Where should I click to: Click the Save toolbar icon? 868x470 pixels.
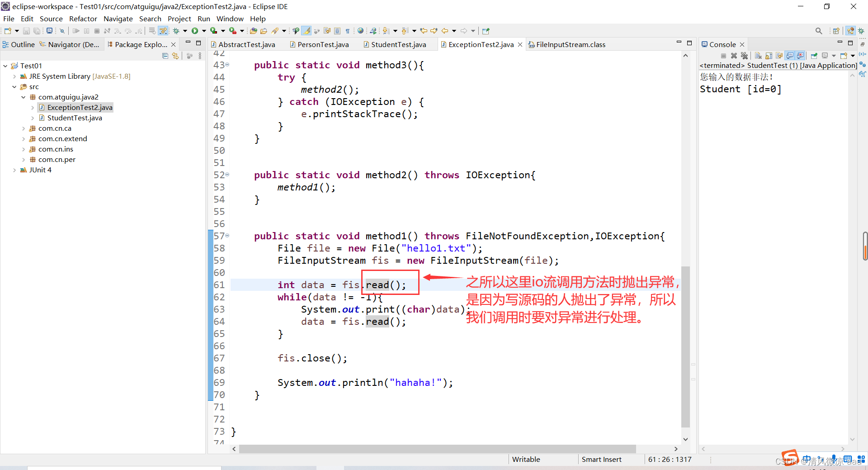click(26, 31)
